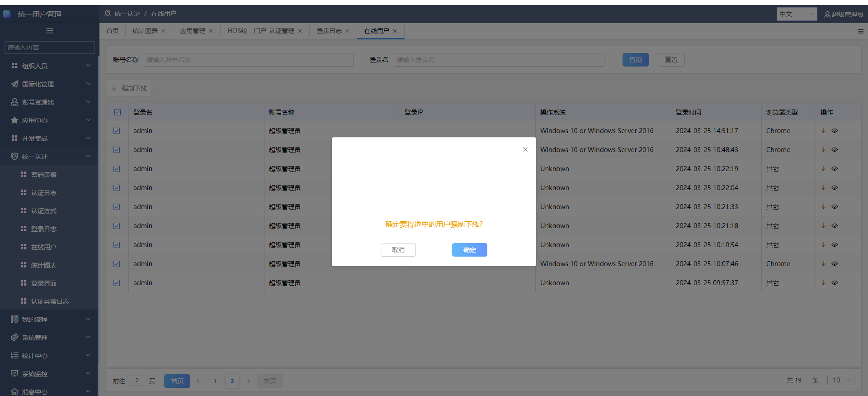Screen dimensions: 868x396
Task: Close the HOS统一门户-认证管理 tab
Action: [300, 31]
